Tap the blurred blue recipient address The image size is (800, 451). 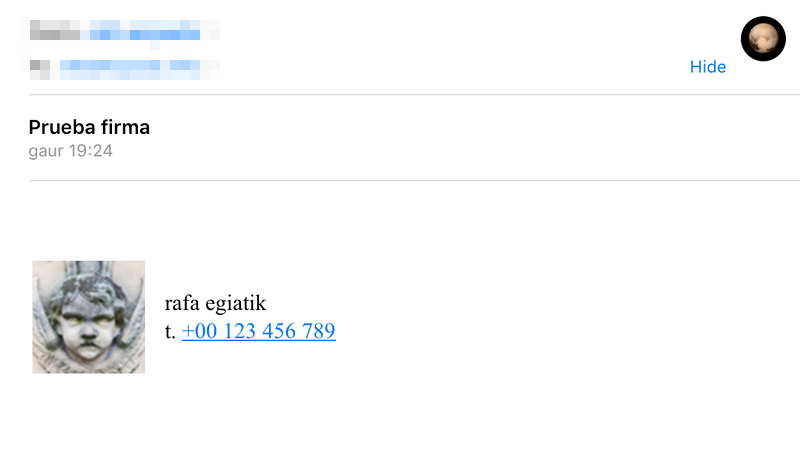point(130,69)
